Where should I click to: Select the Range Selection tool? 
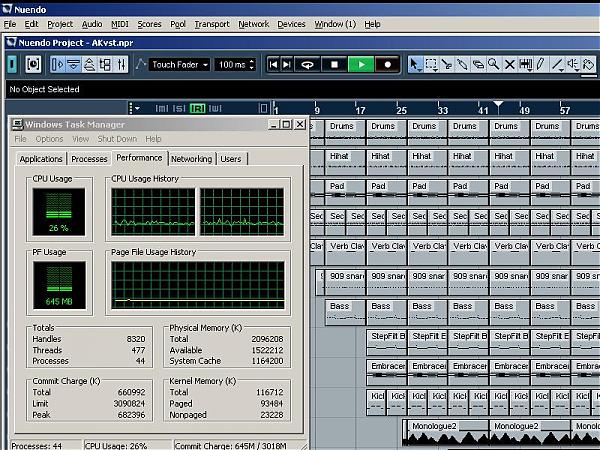pos(431,64)
